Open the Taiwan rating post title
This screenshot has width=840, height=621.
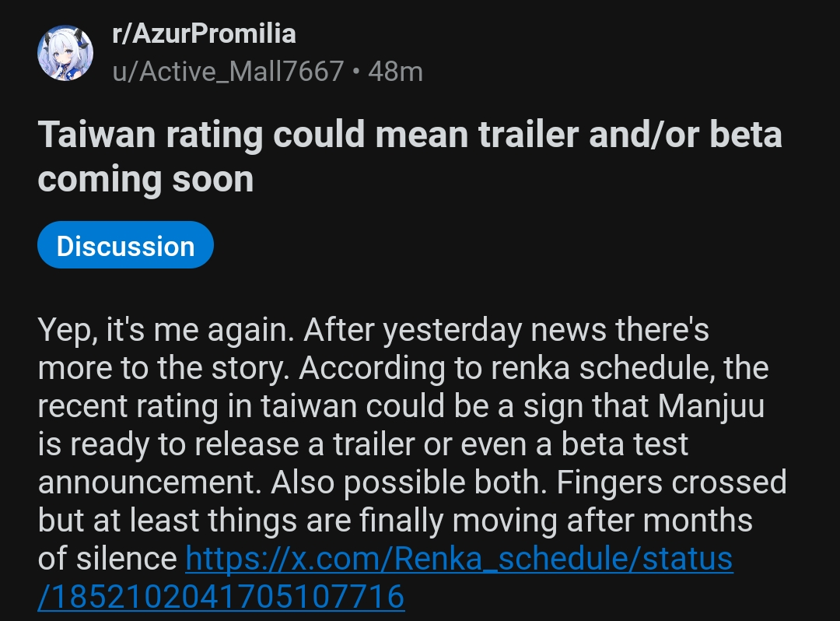[409, 135]
